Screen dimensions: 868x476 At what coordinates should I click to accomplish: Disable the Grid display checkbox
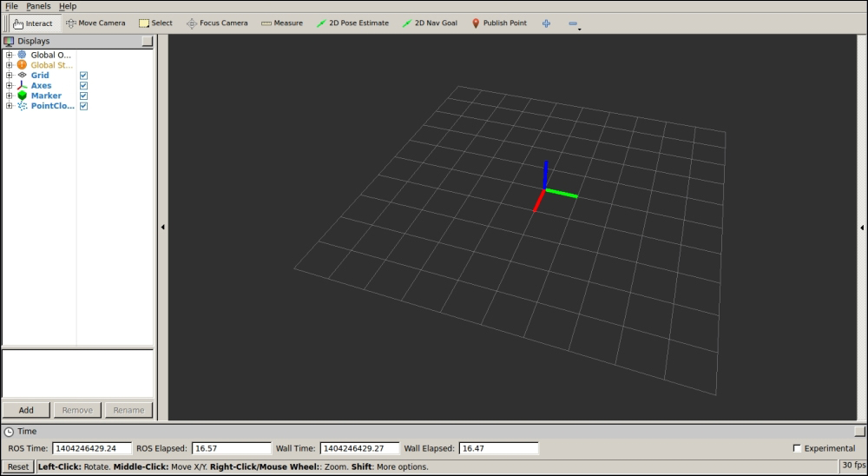[83, 76]
